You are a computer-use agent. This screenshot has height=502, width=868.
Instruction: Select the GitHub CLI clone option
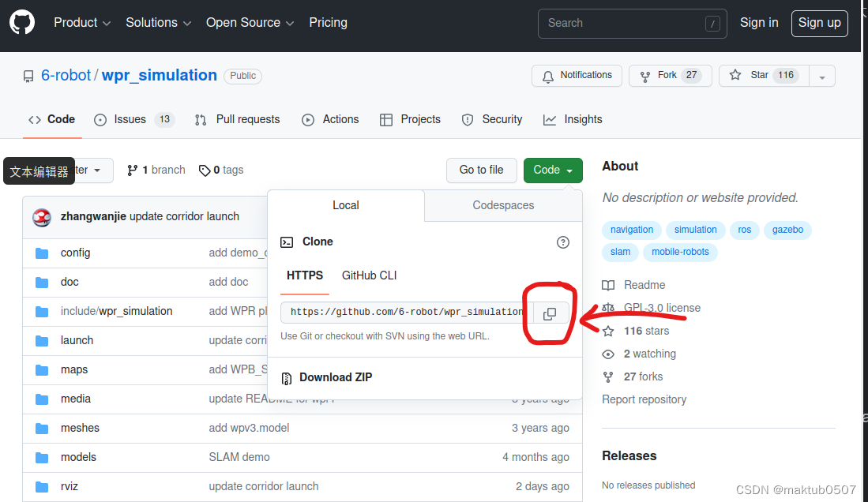pos(369,275)
